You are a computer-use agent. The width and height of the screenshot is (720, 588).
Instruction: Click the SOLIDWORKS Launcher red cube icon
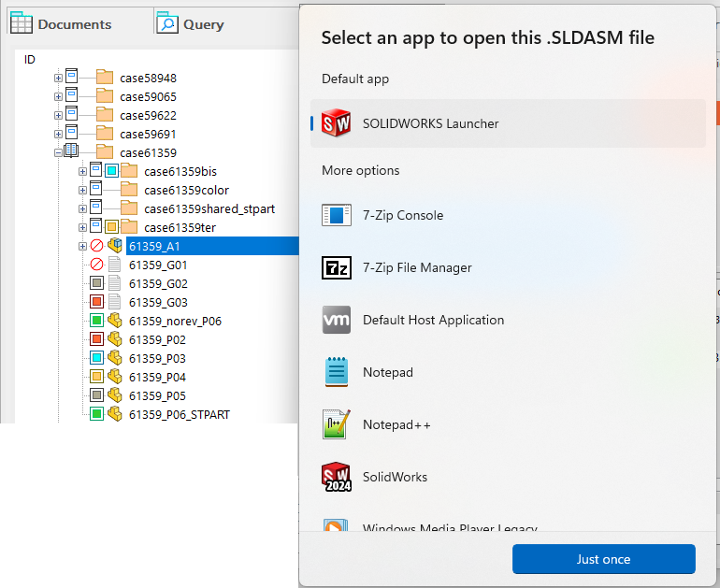point(336,123)
